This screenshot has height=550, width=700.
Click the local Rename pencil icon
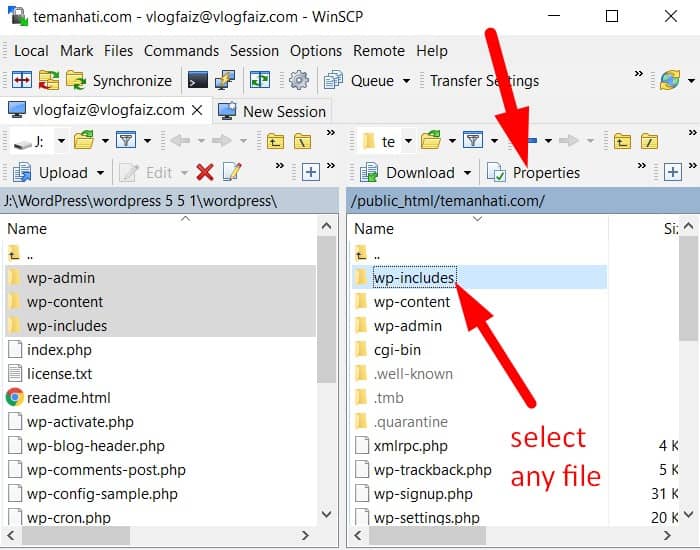(x=232, y=172)
